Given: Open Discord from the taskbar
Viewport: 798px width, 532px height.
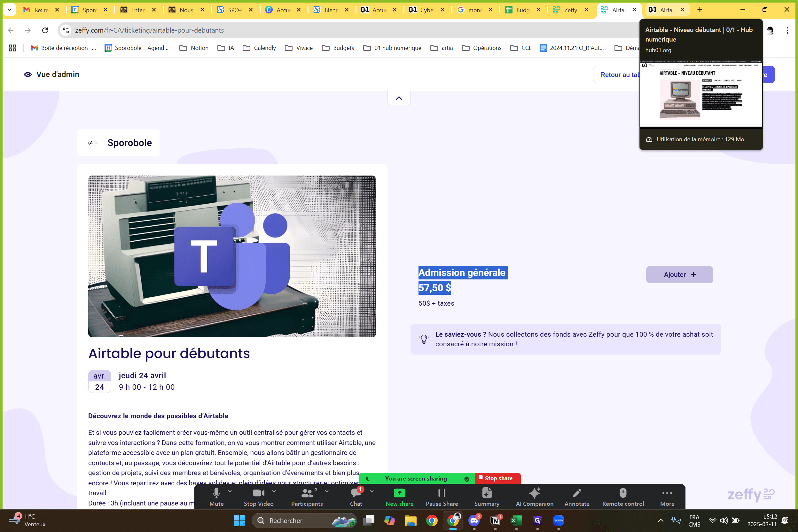Looking at the screenshot, I should (x=474, y=520).
